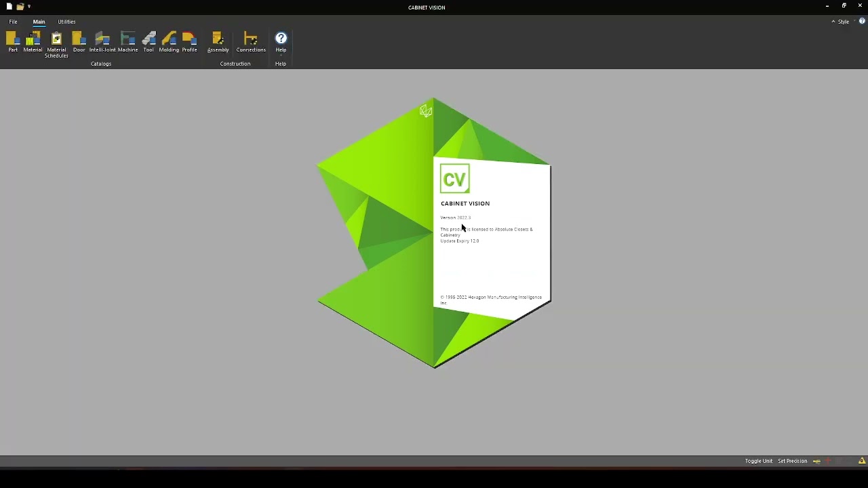
Task: Click the yellow warning triangle icon
Action: pos(862,461)
